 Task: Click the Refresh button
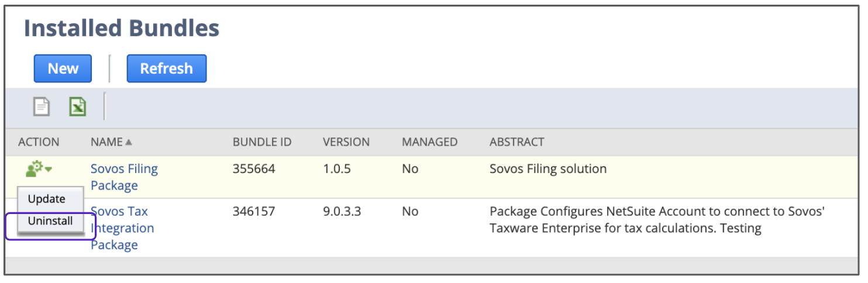[167, 68]
